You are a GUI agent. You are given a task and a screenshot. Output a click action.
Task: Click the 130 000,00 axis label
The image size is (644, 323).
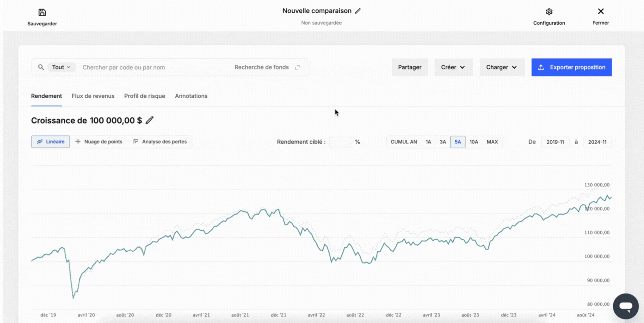point(597,185)
